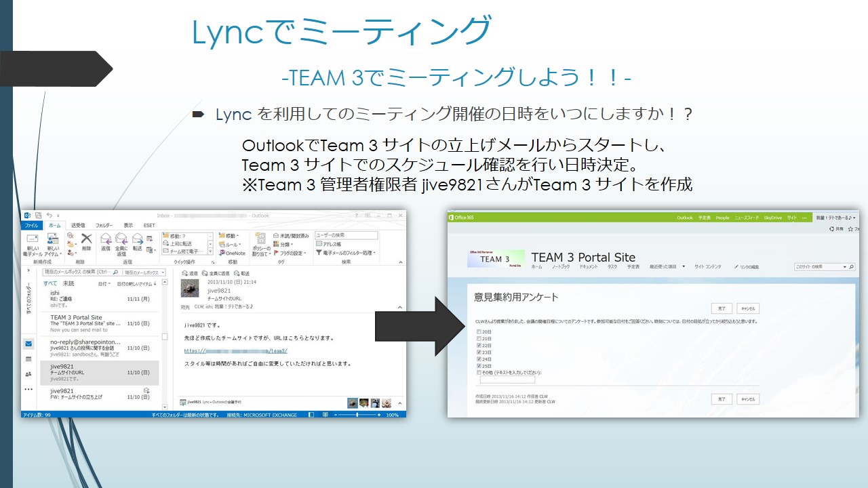868x488 pixels.
Task: Click the TEAM 3 site logo image
Action: click(x=496, y=259)
